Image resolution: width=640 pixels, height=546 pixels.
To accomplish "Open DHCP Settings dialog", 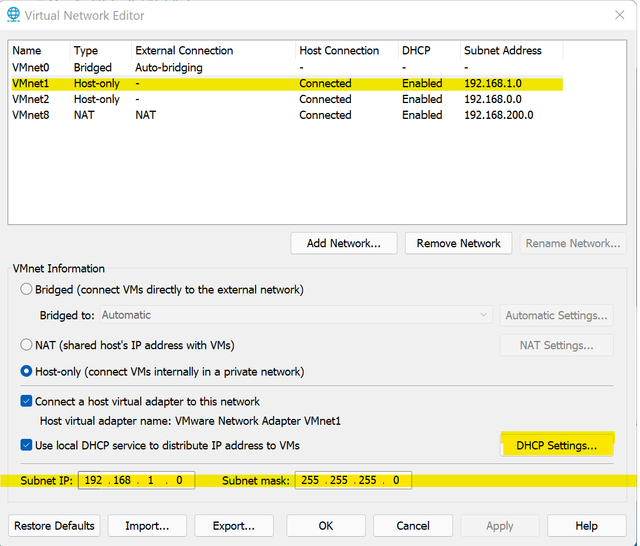I will [556, 445].
